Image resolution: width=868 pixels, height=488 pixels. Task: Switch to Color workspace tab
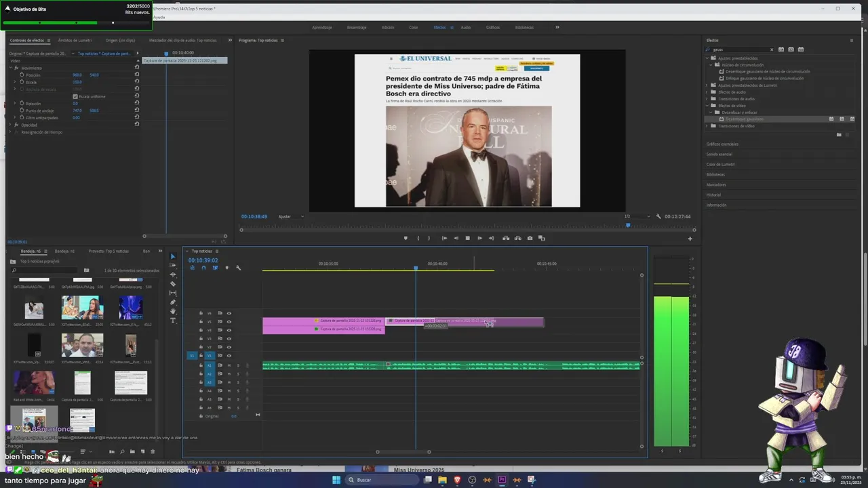[x=413, y=27]
